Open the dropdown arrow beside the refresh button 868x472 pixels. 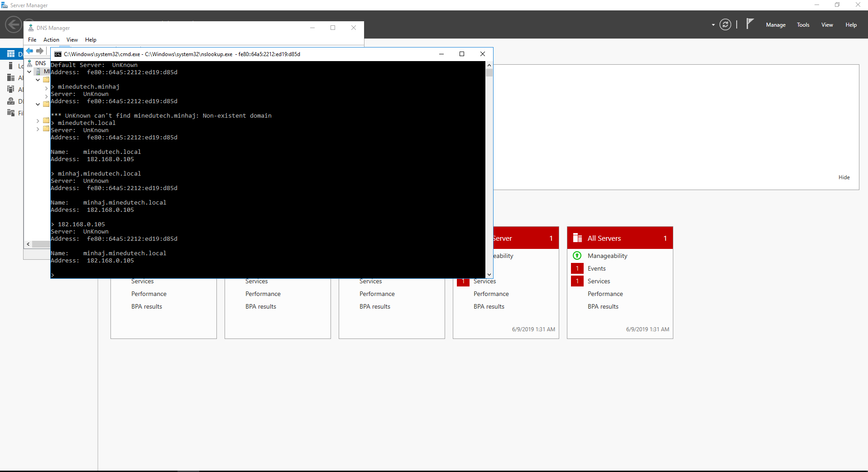click(713, 25)
